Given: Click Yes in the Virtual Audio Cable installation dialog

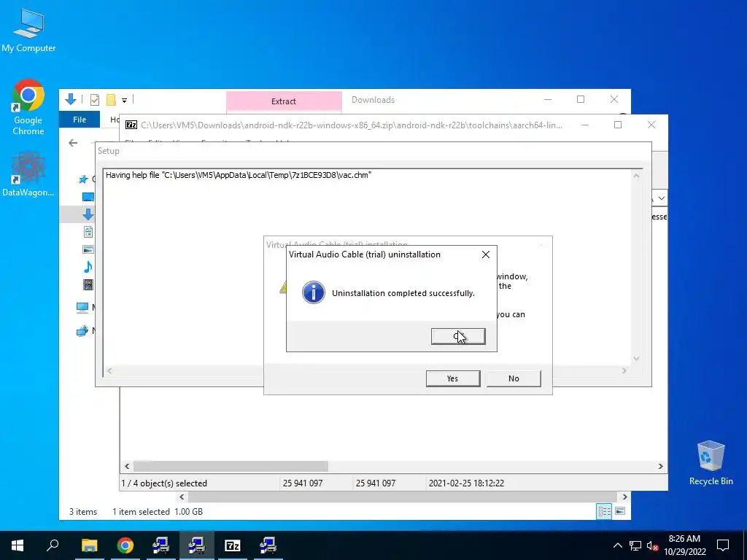Looking at the screenshot, I should [x=452, y=378].
